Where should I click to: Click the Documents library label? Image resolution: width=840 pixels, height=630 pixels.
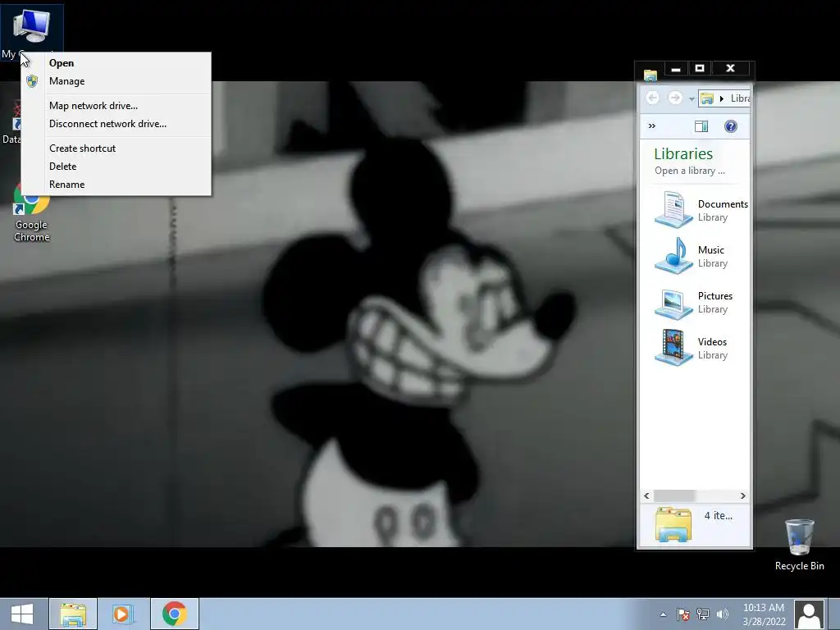[723, 204]
